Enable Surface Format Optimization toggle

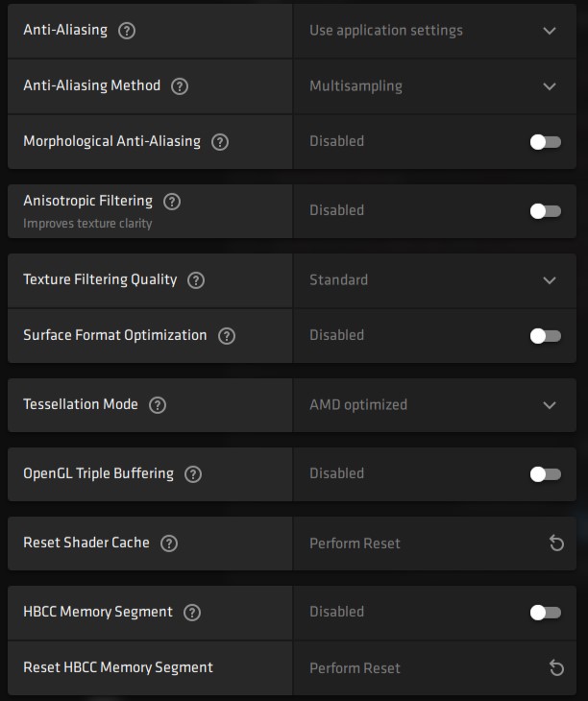[x=545, y=336]
